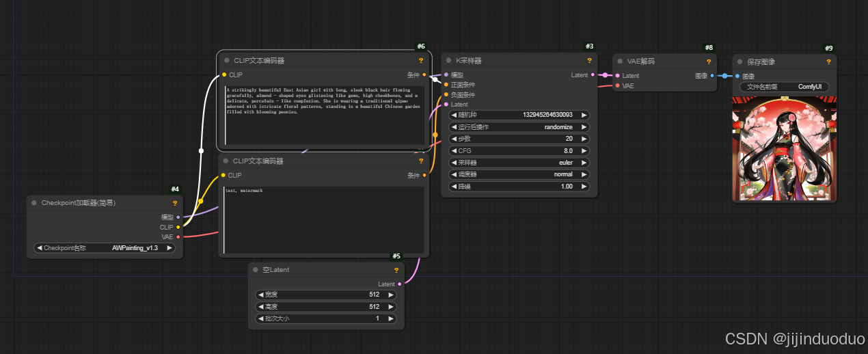Click the negative prompt 'text, watermark' box
The image size is (868, 354).
pyautogui.click(x=325, y=219)
